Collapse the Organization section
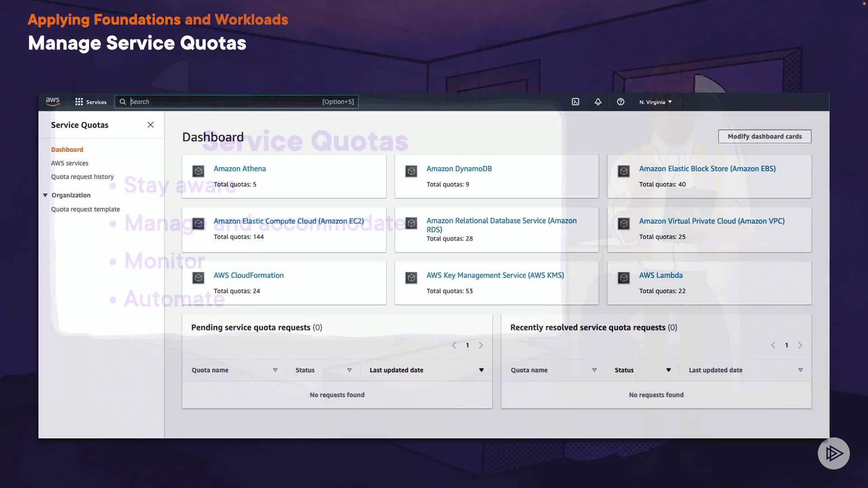The width and height of the screenshot is (868, 488). [45, 195]
